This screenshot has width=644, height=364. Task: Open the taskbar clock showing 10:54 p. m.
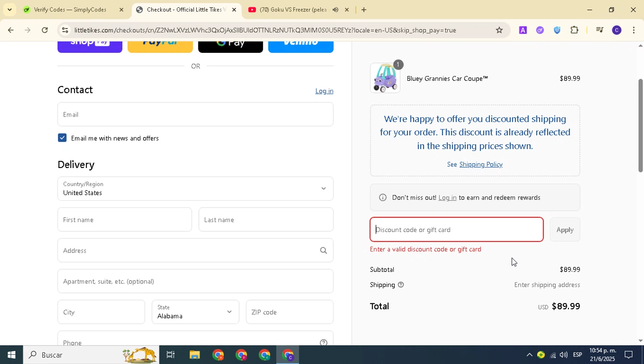pos(603,355)
